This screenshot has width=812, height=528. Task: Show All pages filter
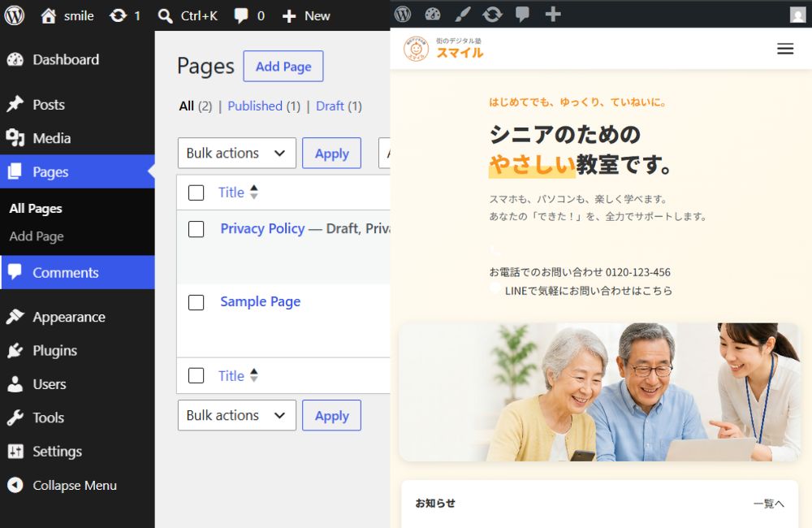[x=187, y=106]
